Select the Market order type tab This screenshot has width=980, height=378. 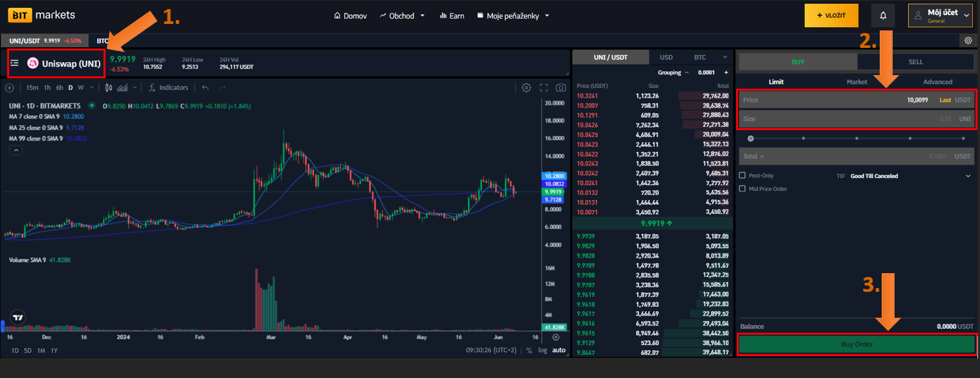click(x=856, y=82)
